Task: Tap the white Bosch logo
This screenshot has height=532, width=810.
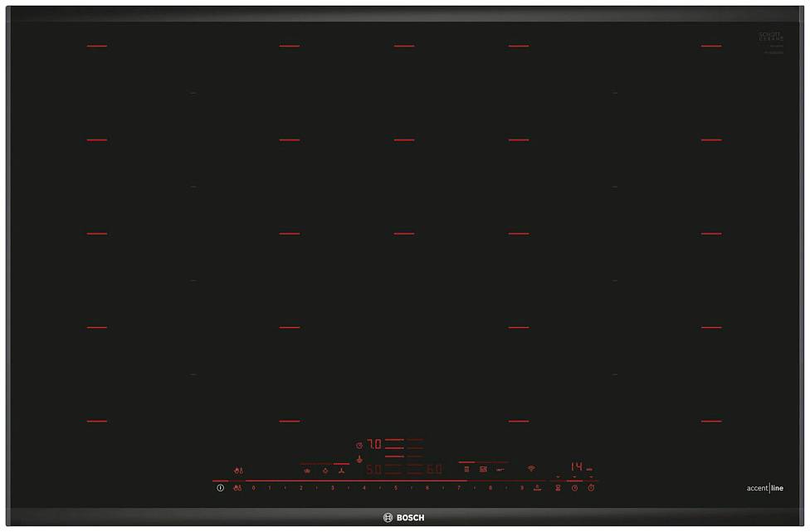Action: pyautogui.click(x=404, y=518)
